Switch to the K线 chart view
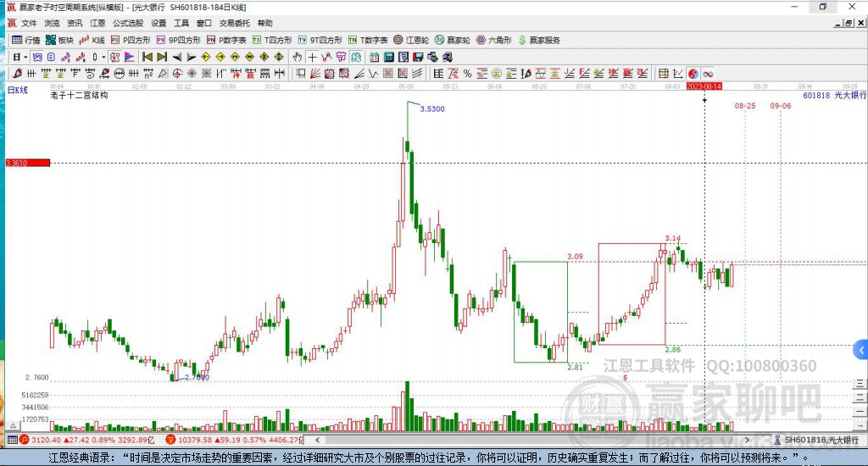This screenshot has width=868, height=466. [92, 40]
